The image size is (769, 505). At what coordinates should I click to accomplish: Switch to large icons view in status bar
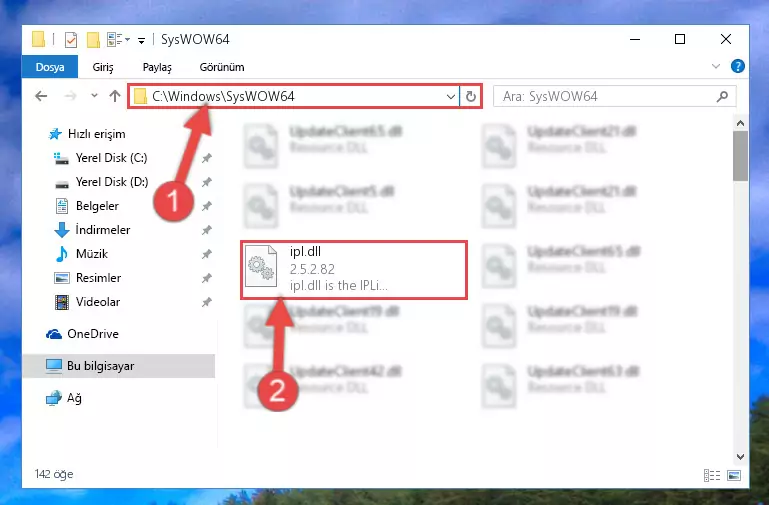pos(734,475)
